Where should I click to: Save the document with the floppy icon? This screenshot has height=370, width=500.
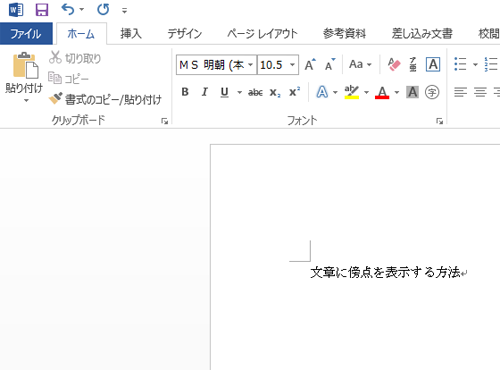pyautogui.click(x=42, y=10)
